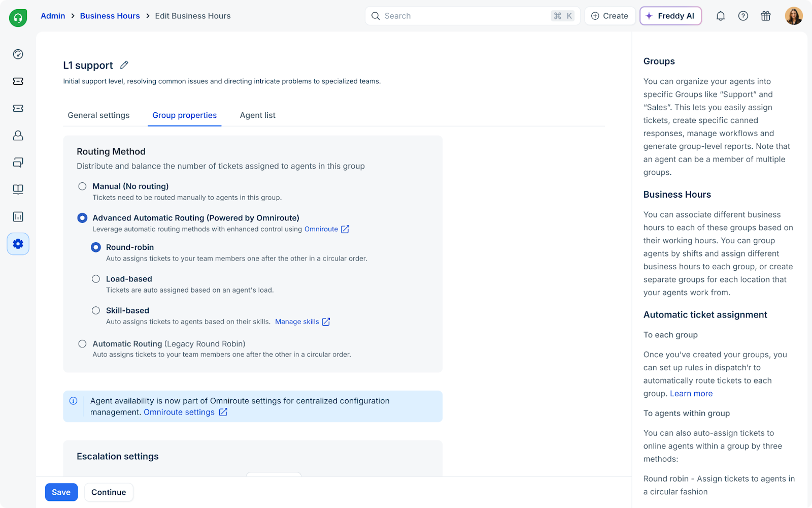Image resolution: width=812 pixels, height=508 pixels.
Task: Open the conversations chat icon in sidebar
Action: [x=18, y=163]
